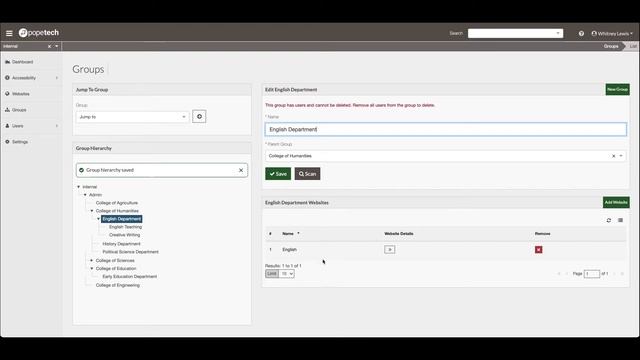The image size is (640, 360).
Task: Click the Groups breadcrumb
Action: coord(611,46)
